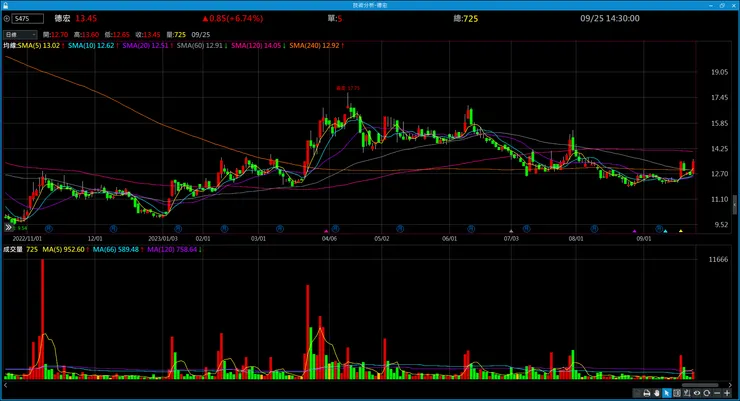Click the 2023/01/03 date axis label
Viewport: 740px width, 401px height.
tap(163, 239)
